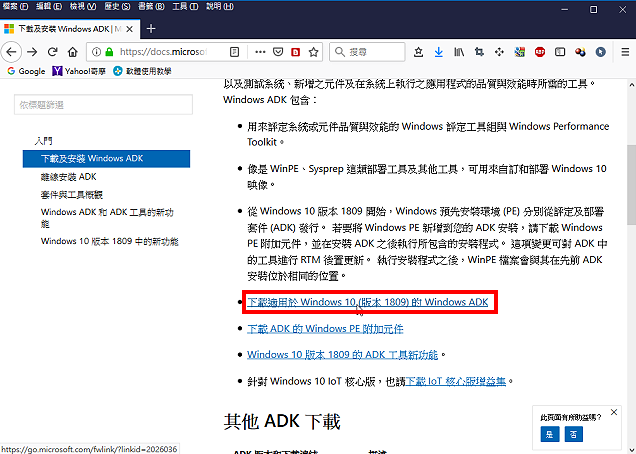Open 離線安裝 ADK sidebar item
This screenshot has width=636, height=454.
point(69,177)
